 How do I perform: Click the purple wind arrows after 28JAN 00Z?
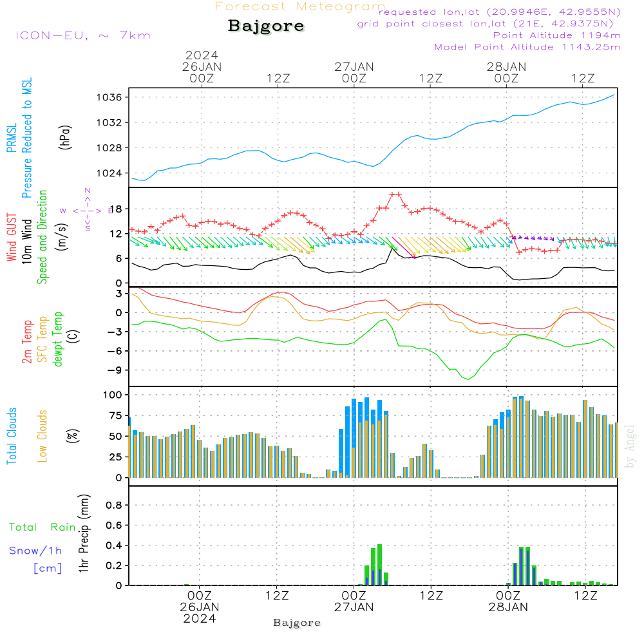click(533, 238)
